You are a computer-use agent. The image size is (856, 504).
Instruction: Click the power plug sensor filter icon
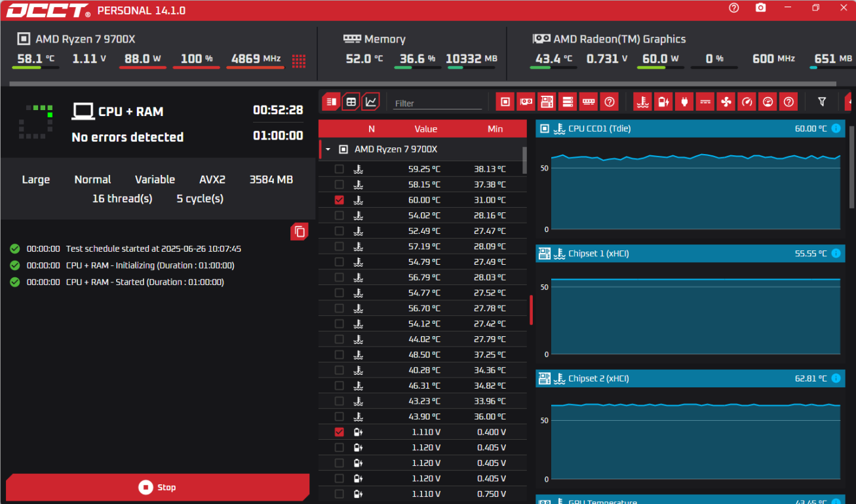(x=684, y=102)
